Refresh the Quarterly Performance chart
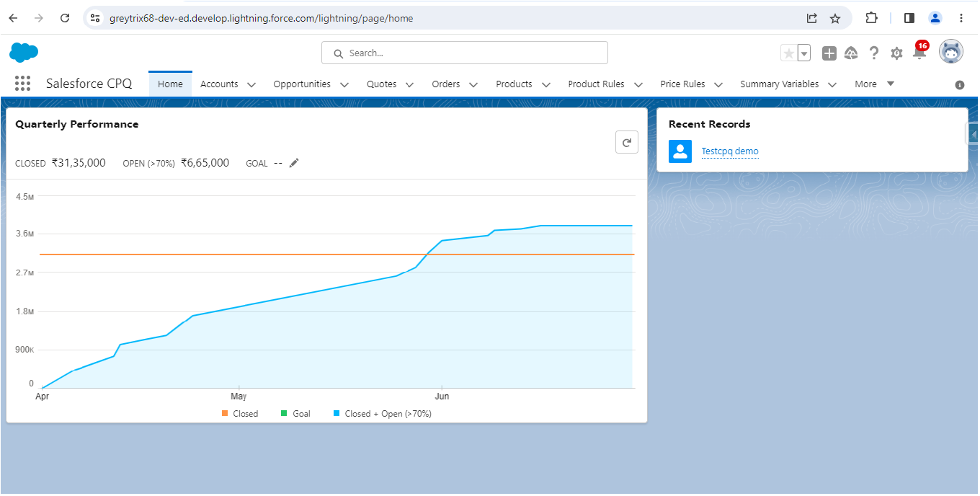This screenshot has height=496, width=980. [626, 143]
